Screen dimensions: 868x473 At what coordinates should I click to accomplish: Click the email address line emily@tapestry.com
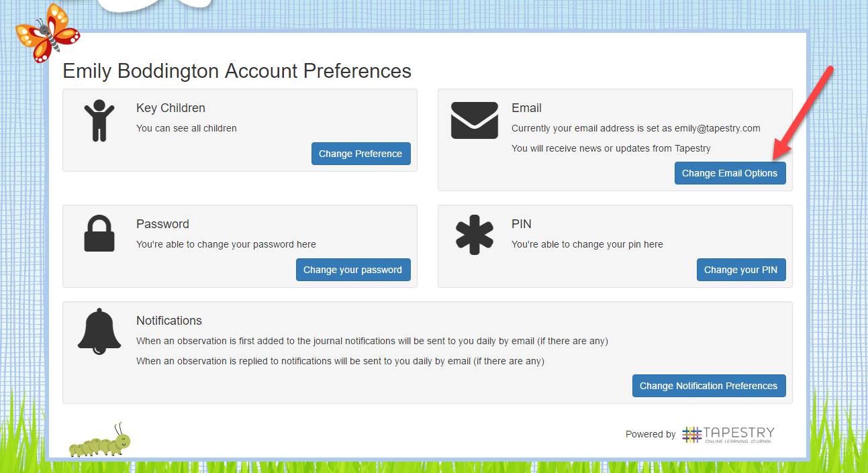pyautogui.click(x=636, y=128)
